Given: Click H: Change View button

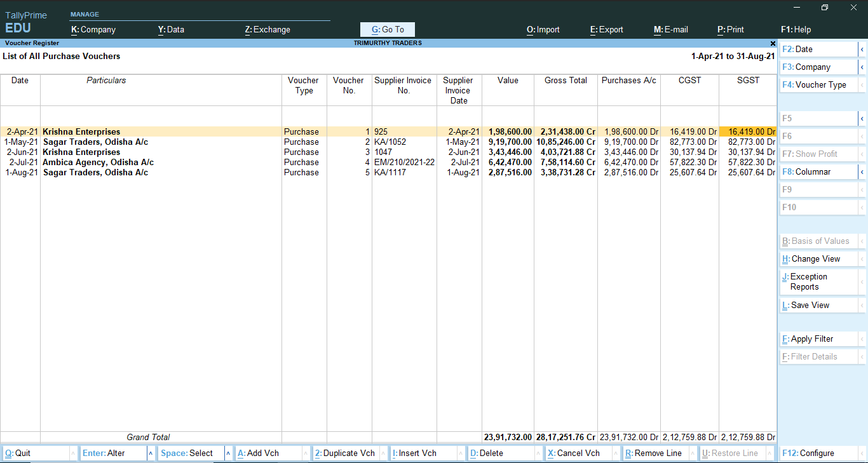Looking at the screenshot, I should pos(818,258).
